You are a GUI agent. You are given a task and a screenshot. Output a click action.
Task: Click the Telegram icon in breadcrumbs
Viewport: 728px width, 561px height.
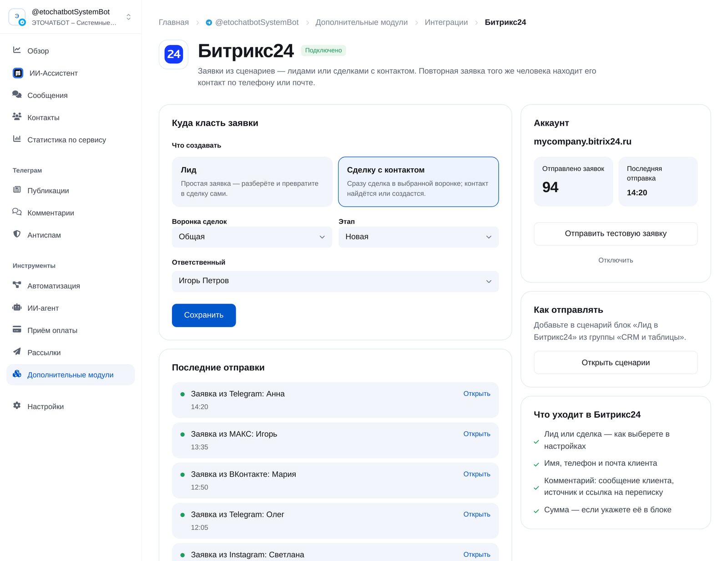point(209,22)
